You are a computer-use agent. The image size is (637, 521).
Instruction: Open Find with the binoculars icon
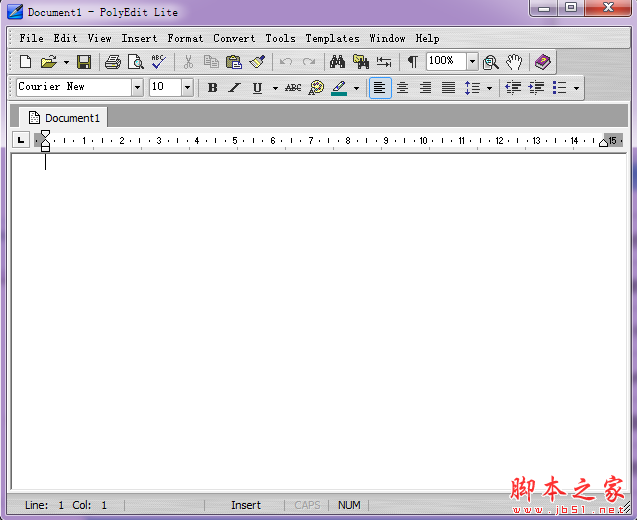point(337,62)
